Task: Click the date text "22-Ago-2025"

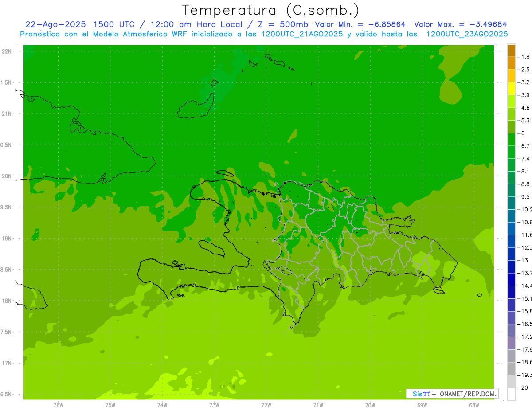Action: [55, 24]
